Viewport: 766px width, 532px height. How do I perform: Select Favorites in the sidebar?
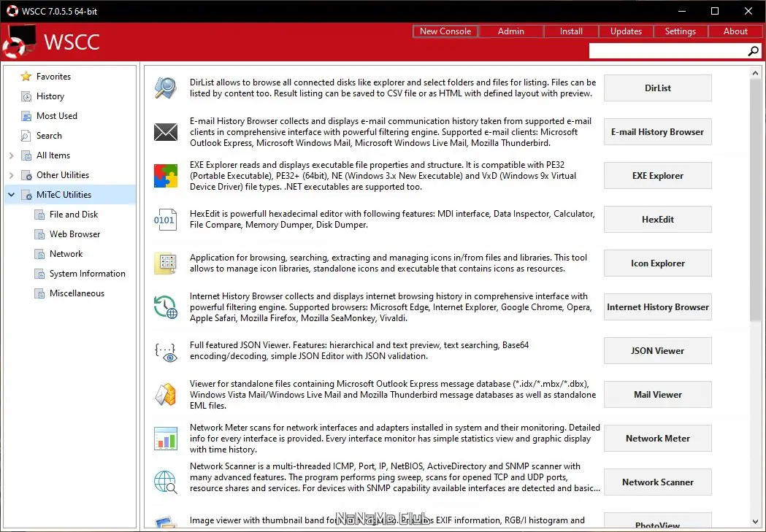coord(54,77)
